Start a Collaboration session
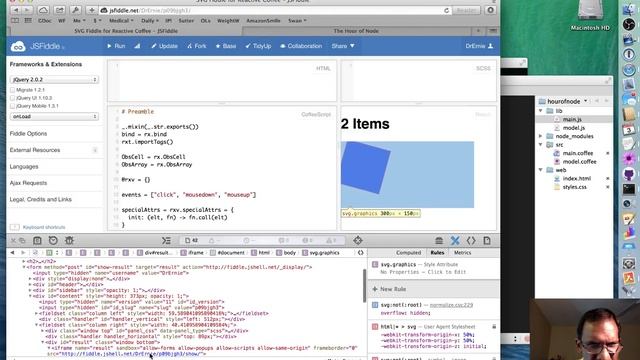 tap(301, 46)
